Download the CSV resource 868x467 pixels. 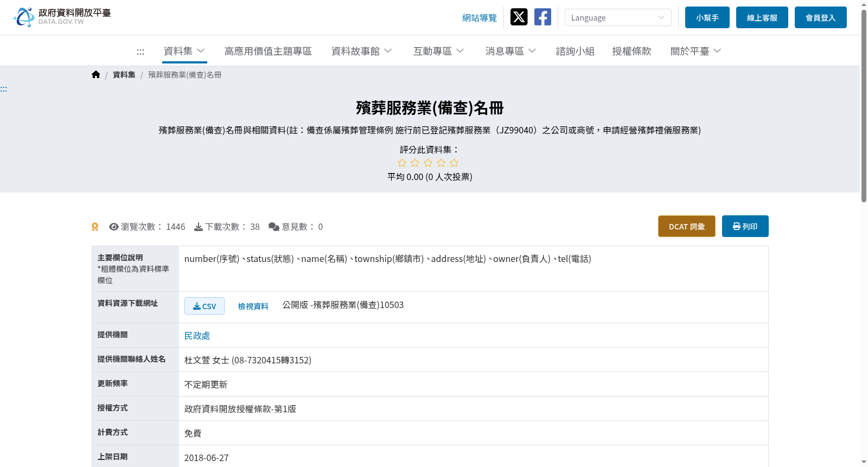205,306
